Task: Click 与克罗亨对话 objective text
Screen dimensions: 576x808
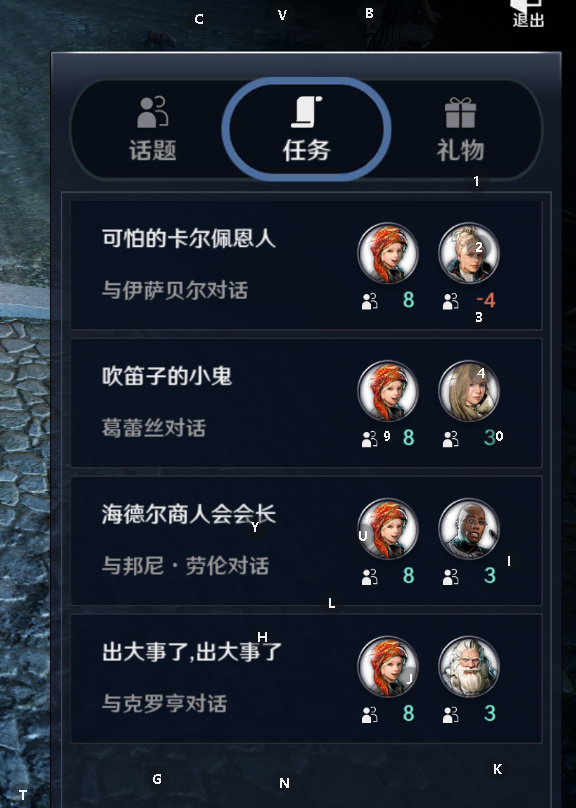Action: pyautogui.click(x=164, y=703)
